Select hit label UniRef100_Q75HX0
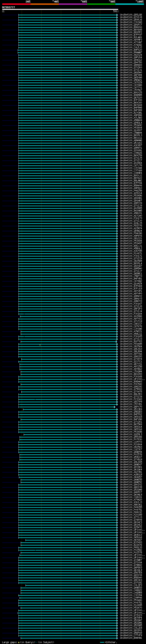 (131, 389)
